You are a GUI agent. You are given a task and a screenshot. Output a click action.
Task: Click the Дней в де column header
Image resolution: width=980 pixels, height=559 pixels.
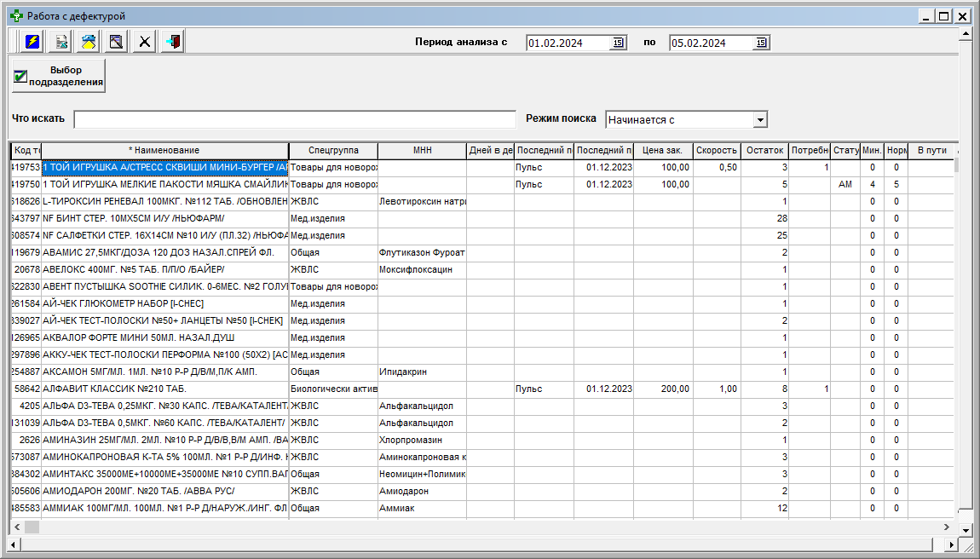pyautogui.click(x=491, y=151)
